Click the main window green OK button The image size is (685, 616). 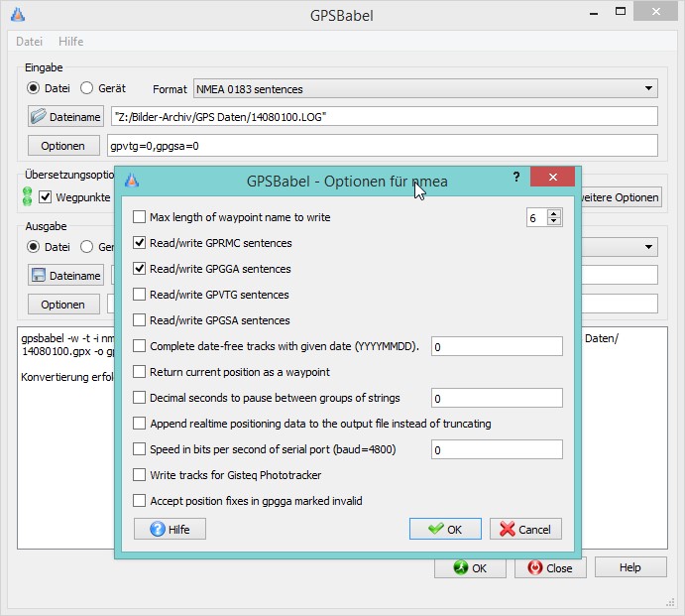(470, 568)
